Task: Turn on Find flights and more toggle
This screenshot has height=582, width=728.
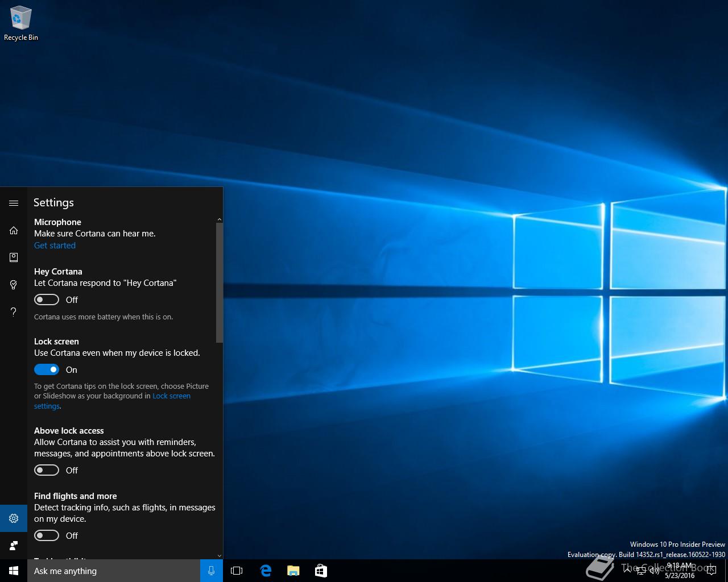Action: [47, 535]
